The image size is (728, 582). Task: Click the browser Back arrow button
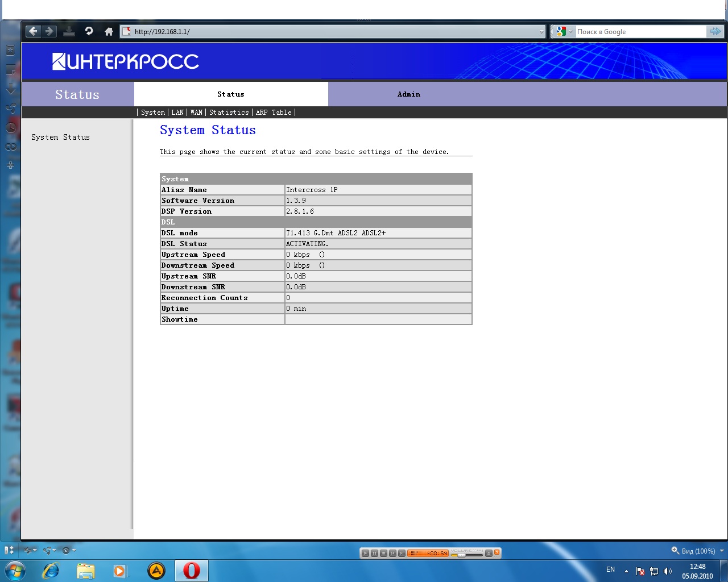coord(34,31)
